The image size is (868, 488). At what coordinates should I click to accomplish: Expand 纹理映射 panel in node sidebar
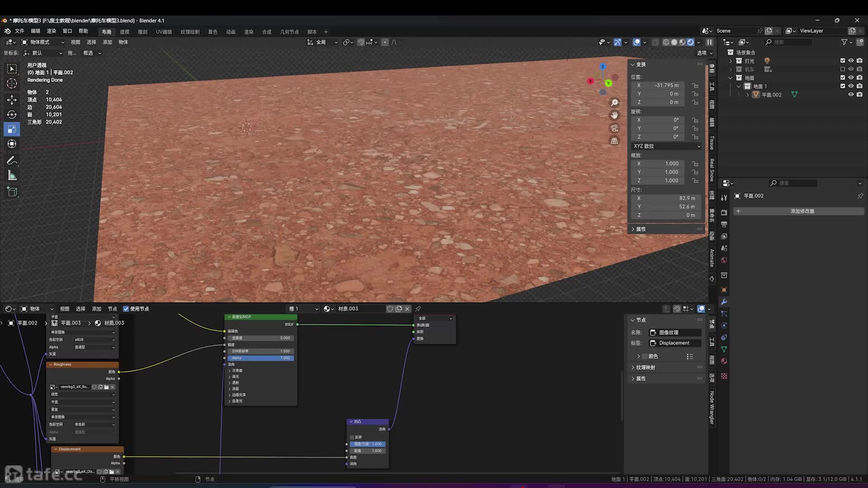[646, 368]
